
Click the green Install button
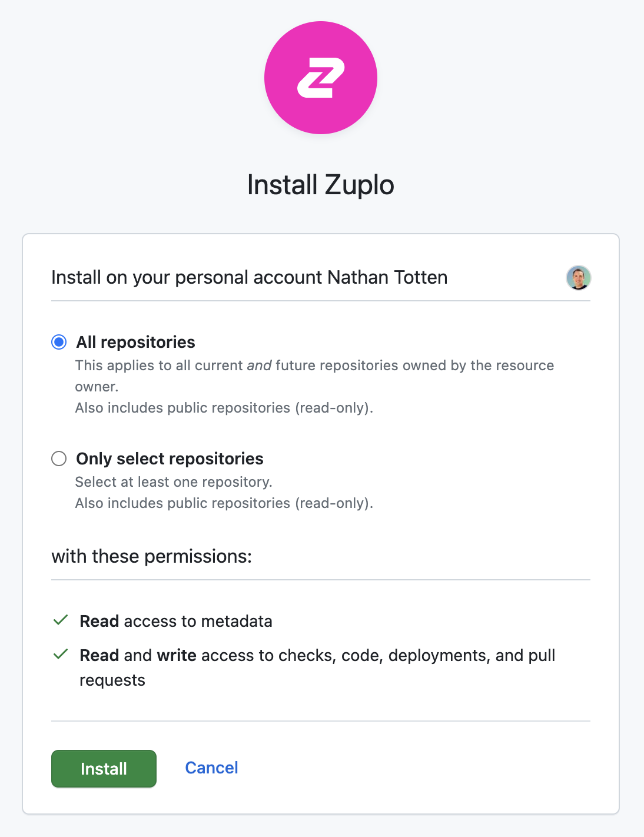click(x=104, y=769)
